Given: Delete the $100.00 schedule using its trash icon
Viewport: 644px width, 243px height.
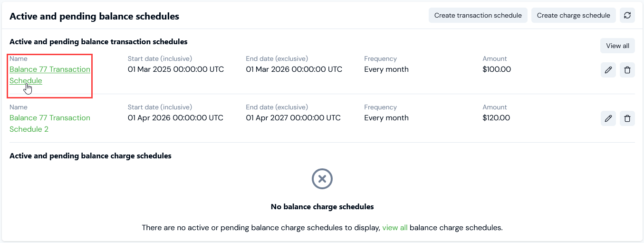Looking at the screenshot, I should click(x=627, y=70).
